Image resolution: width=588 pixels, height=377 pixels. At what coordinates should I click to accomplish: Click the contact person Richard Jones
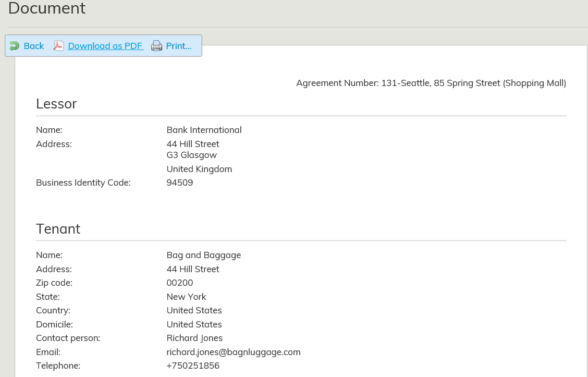(194, 338)
